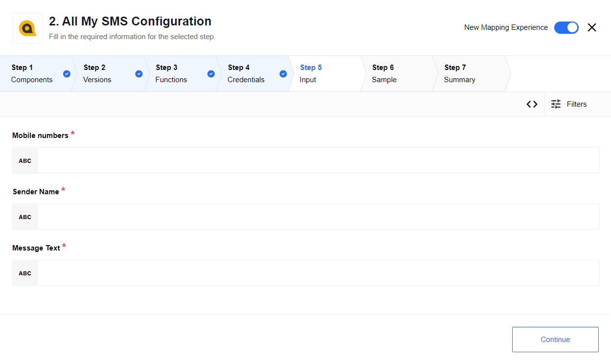Click the 'Sender Name' field label

pyautogui.click(x=36, y=192)
